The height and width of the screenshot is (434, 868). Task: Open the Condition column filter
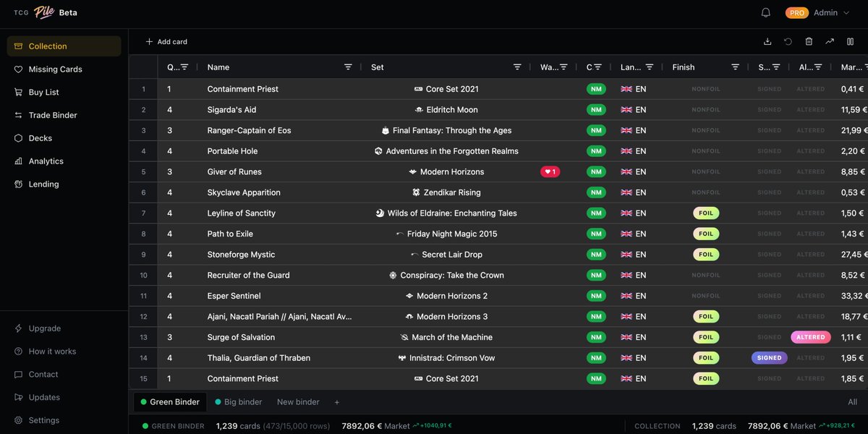(x=598, y=67)
